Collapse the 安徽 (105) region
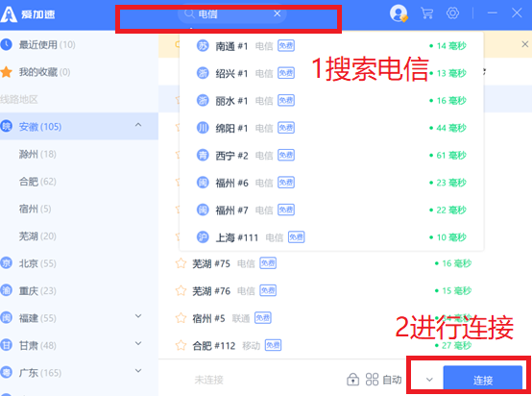Image resolution: width=532 pixels, height=396 pixels. (138, 125)
